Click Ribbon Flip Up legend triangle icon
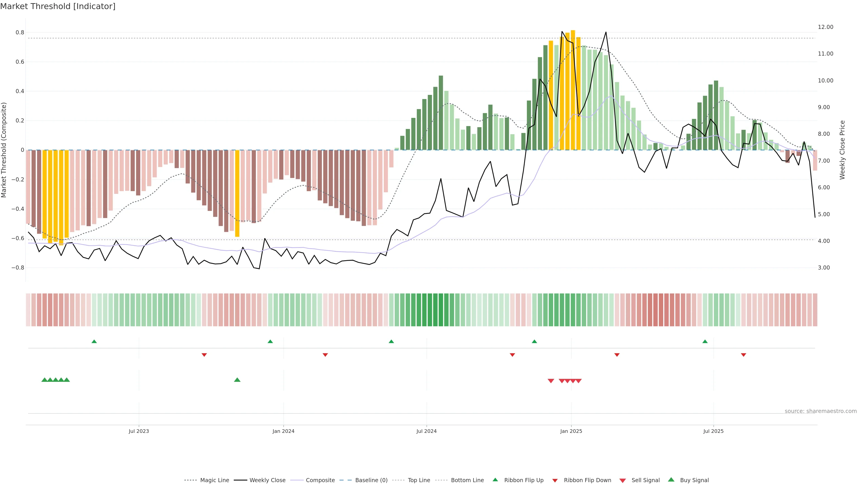868x488 pixels. (495, 480)
